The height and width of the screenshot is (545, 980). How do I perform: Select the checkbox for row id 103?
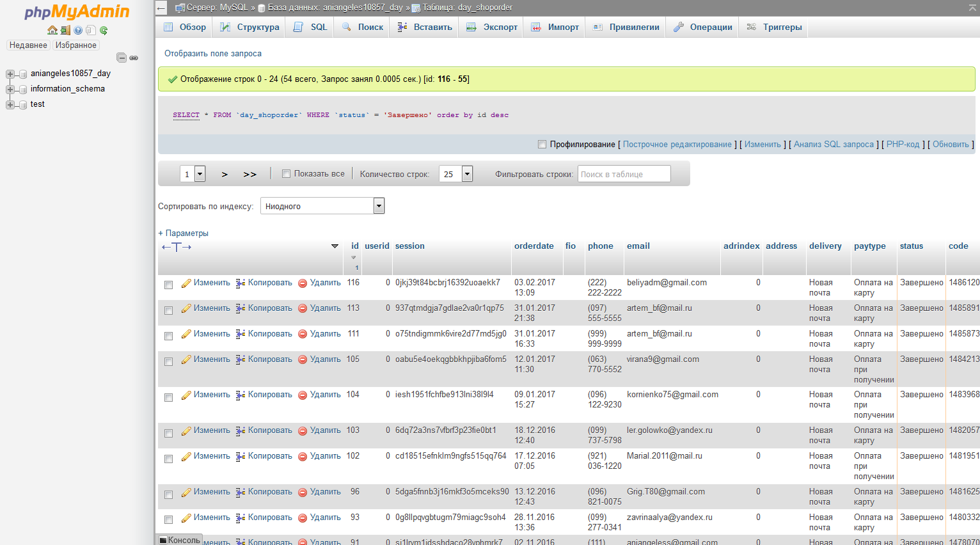click(x=169, y=434)
